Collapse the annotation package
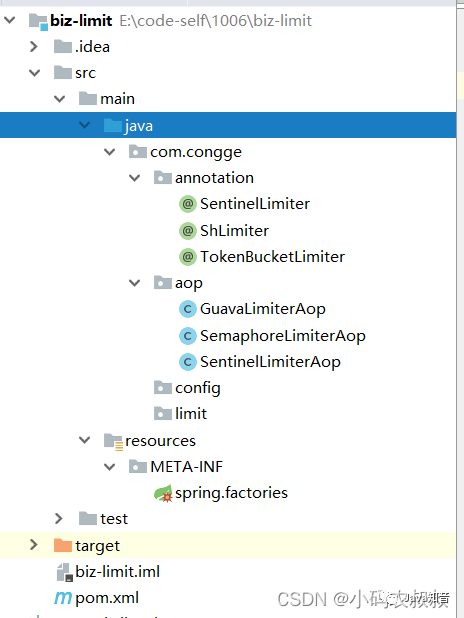The width and height of the screenshot is (464, 618). tap(134, 178)
